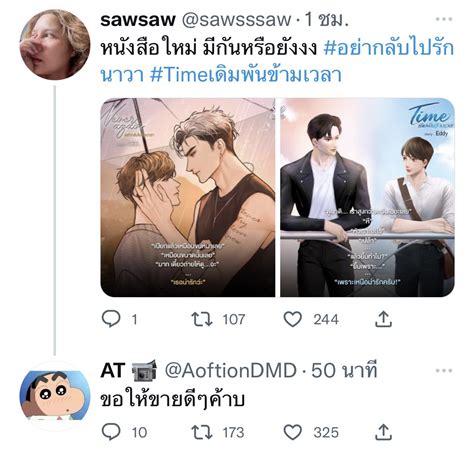
Task: Share sawsaw's tweet using upload icon
Action: coord(383,319)
